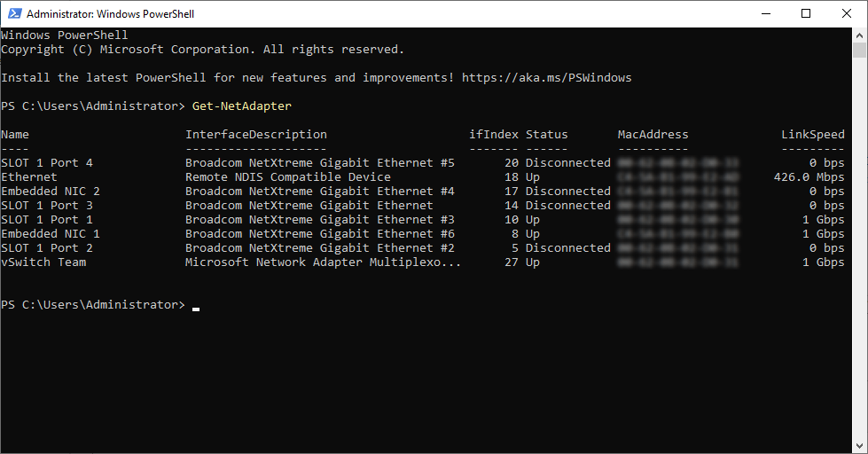Click 'Broadcom NetXtreme Gigabit Ethernet #2' description
Viewport: 868px width, 454px height.
point(320,248)
